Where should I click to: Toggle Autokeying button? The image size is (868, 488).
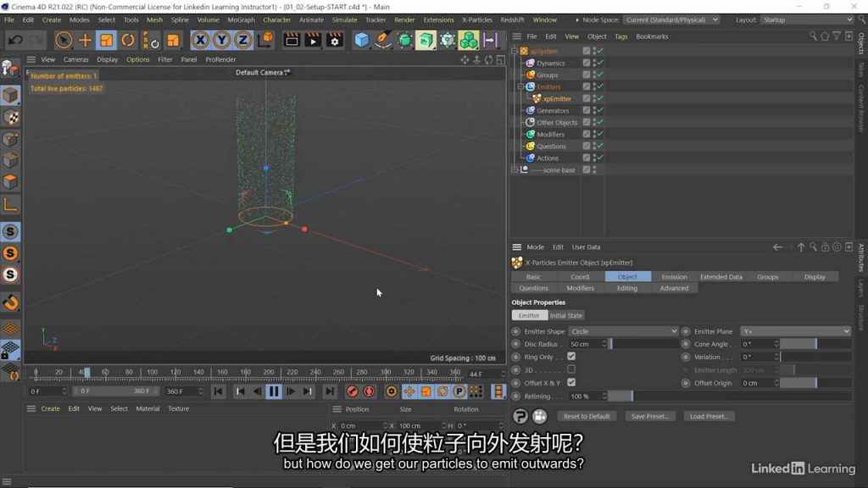pyautogui.click(x=369, y=391)
